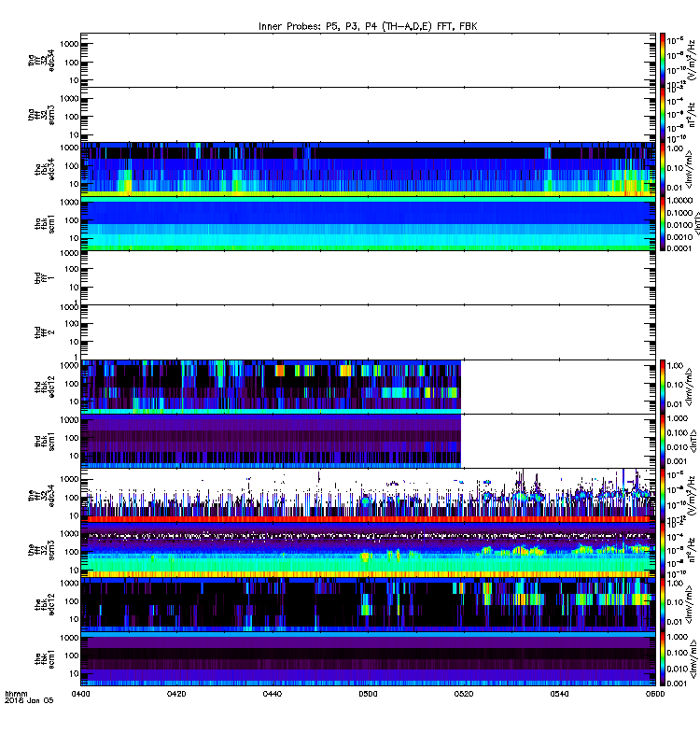Image resolution: width=700 pixels, height=747 pixels.
Task: Click the 'hhmm' axis format label
Action: (x=16, y=694)
